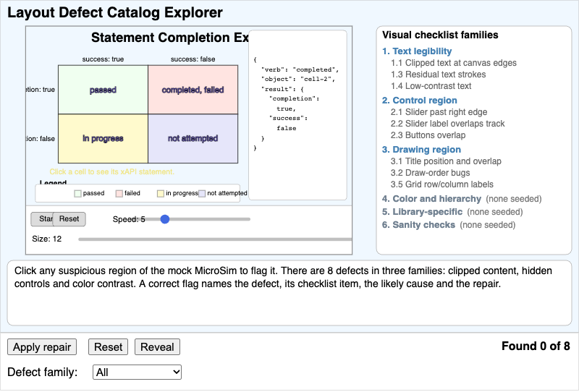Click the 'success: false' column label
The height and width of the screenshot is (392, 579).
click(x=193, y=59)
